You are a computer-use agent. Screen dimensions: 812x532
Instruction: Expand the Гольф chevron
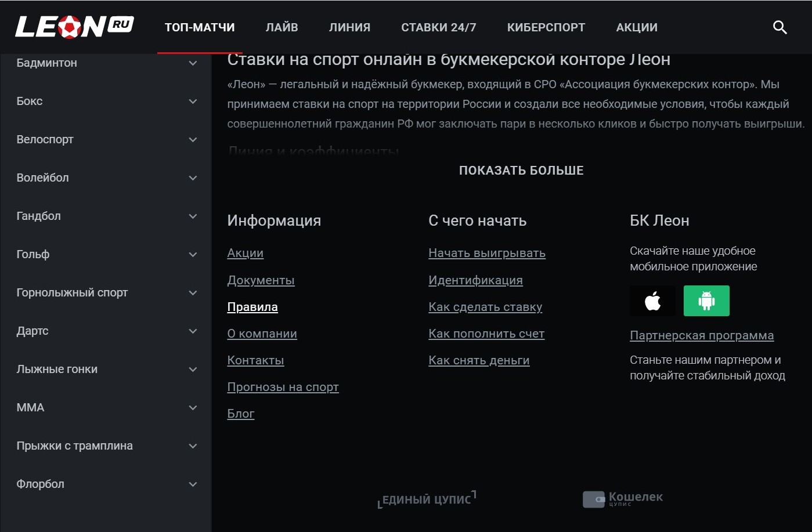193,255
